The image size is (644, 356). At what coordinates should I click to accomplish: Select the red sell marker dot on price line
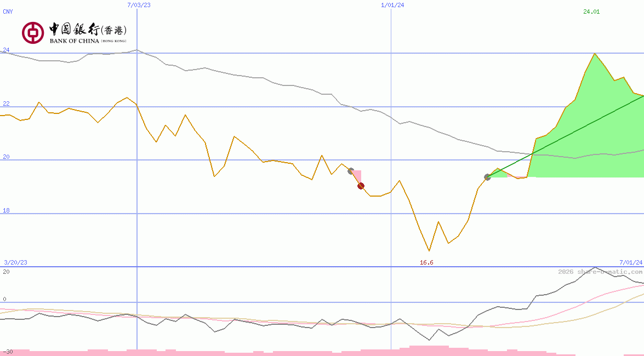(x=361, y=186)
